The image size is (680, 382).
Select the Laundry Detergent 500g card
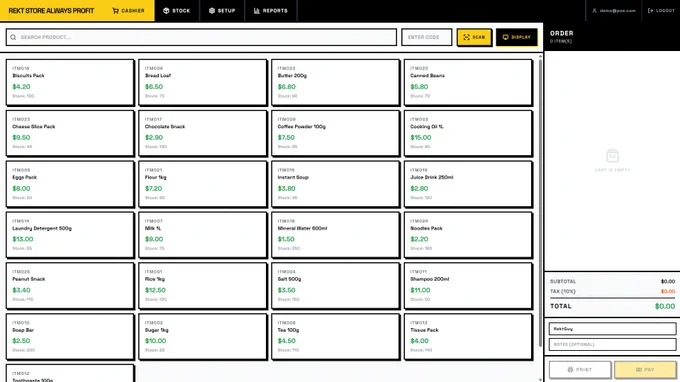(70, 235)
